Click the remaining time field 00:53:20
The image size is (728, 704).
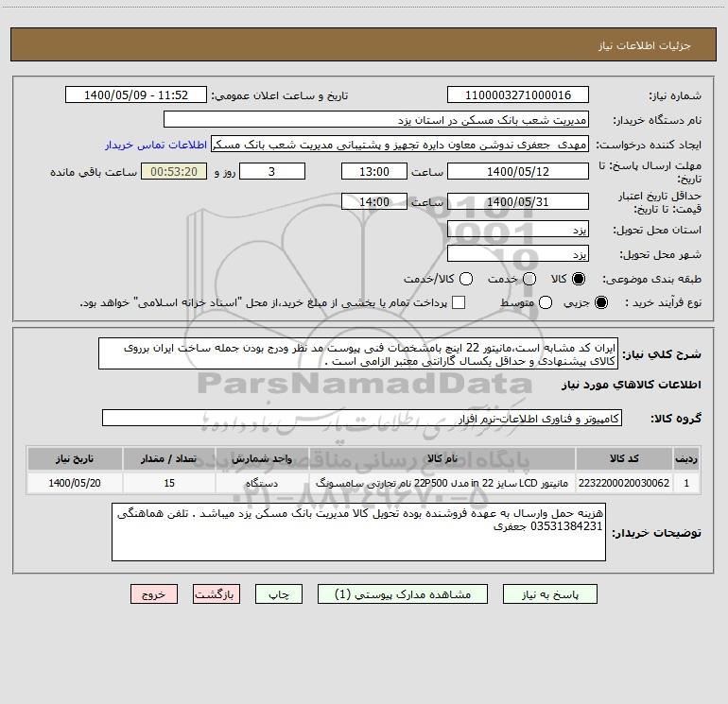point(174,171)
